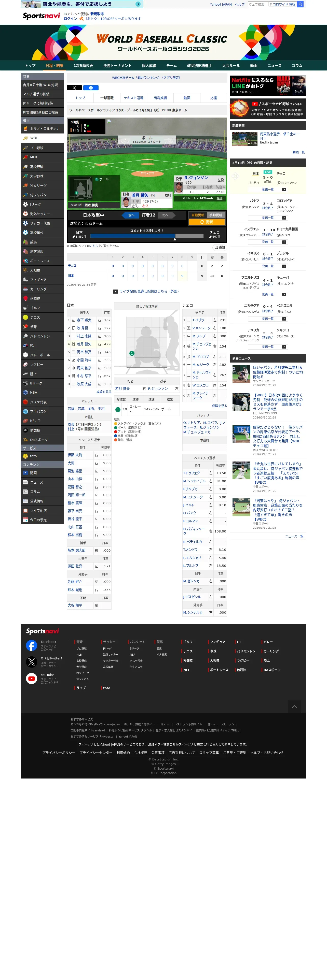Open the 1次R順位表 navigation tab

tap(83, 66)
